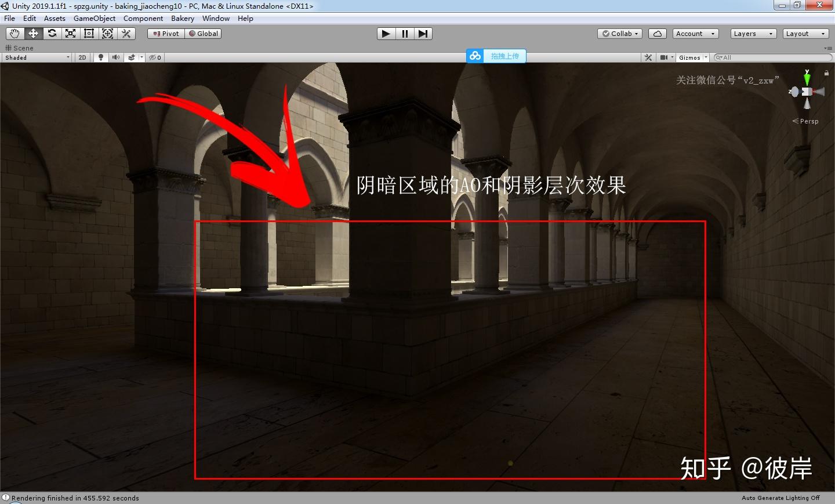The width and height of the screenshot is (835, 504).
Task: Open the cloud Services button
Action: (658, 34)
